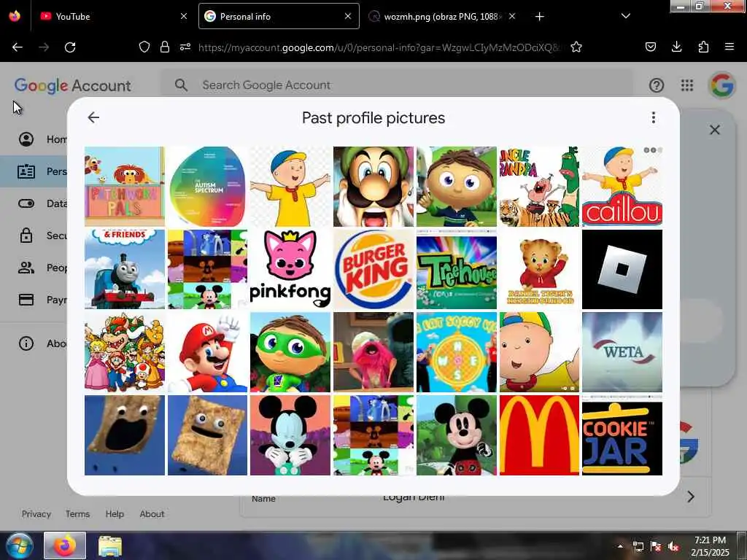Select the Autism Spectrum picture

[x=207, y=186]
